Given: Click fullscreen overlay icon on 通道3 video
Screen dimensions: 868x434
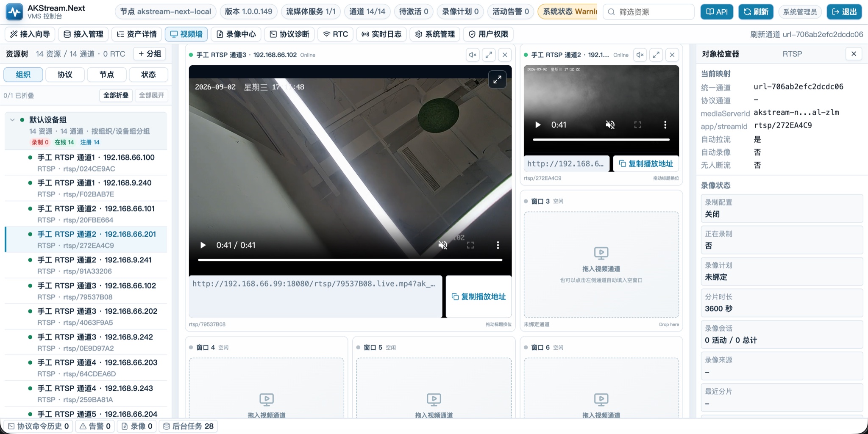Looking at the screenshot, I should (x=497, y=79).
